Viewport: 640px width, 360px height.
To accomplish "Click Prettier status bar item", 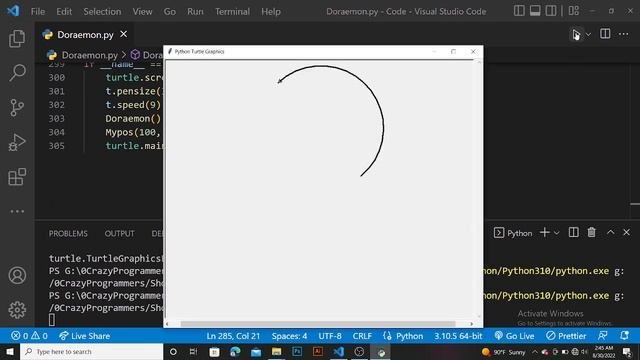I will (x=566, y=336).
